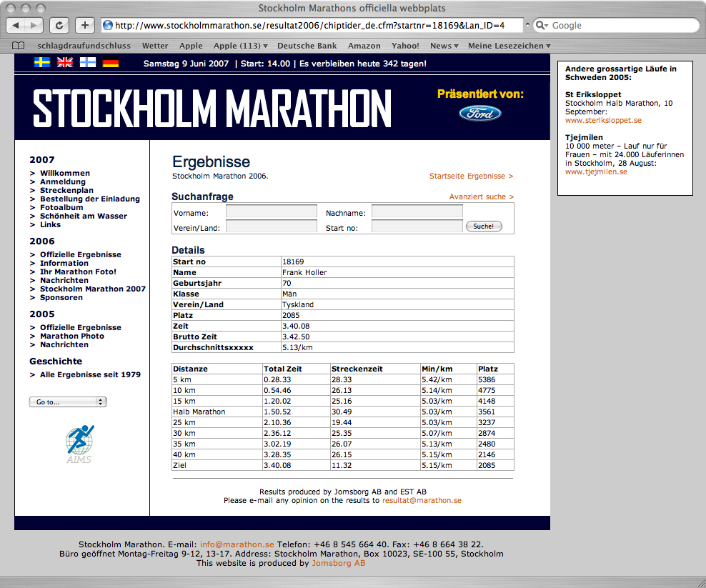Reload the page with the refresh button
The width and height of the screenshot is (706, 588).
(59, 25)
